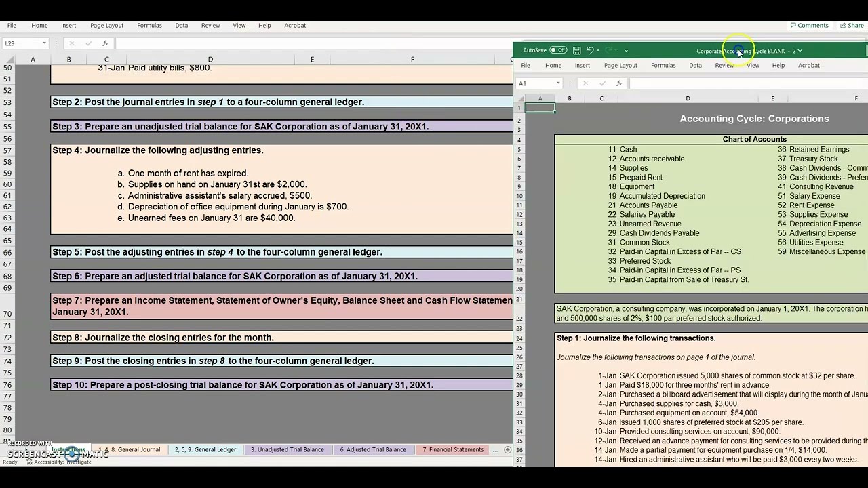Click 'Step 2: Post the journal entries' cell
Image resolution: width=868 pixels, height=488 pixels.
pos(282,102)
